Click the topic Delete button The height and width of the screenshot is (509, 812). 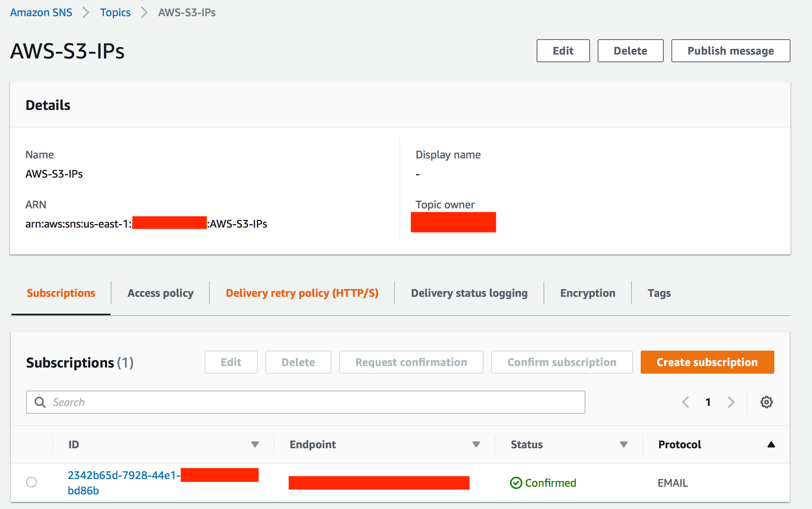tap(630, 51)
